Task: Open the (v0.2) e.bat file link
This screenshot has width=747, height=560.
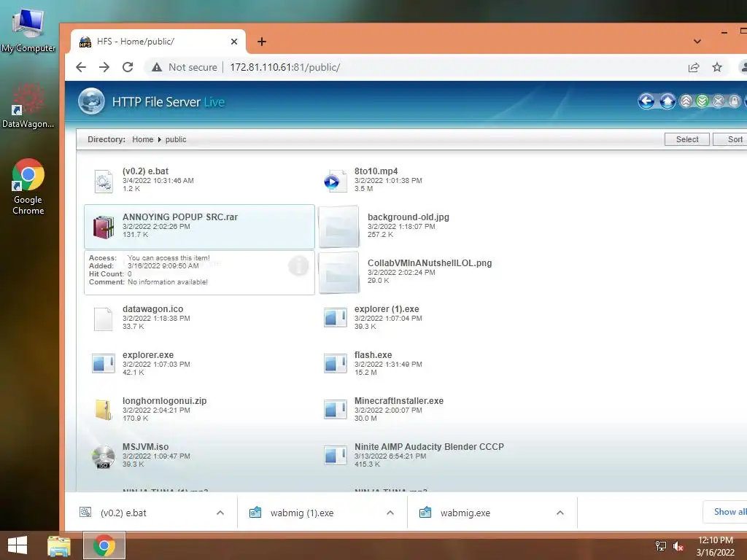Action: [x=145, y=171]
